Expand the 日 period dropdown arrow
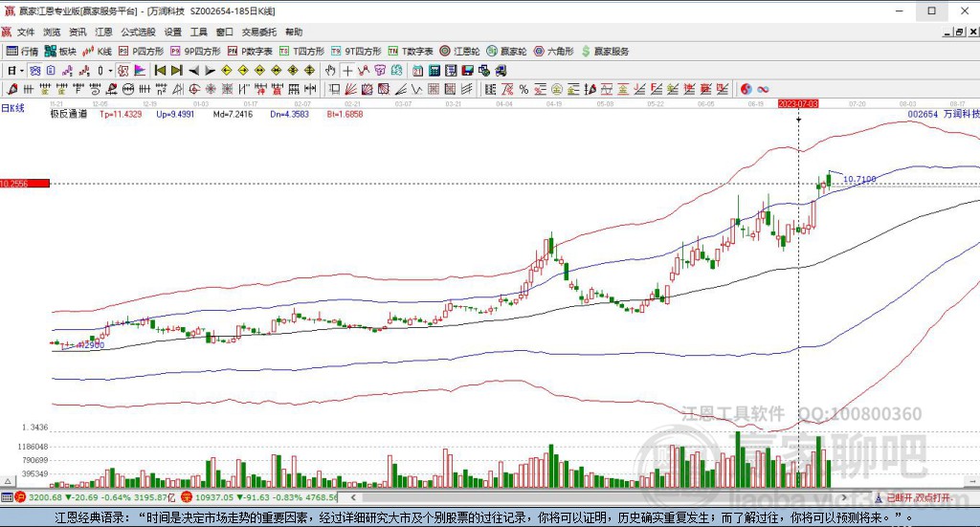 [21, 71]
